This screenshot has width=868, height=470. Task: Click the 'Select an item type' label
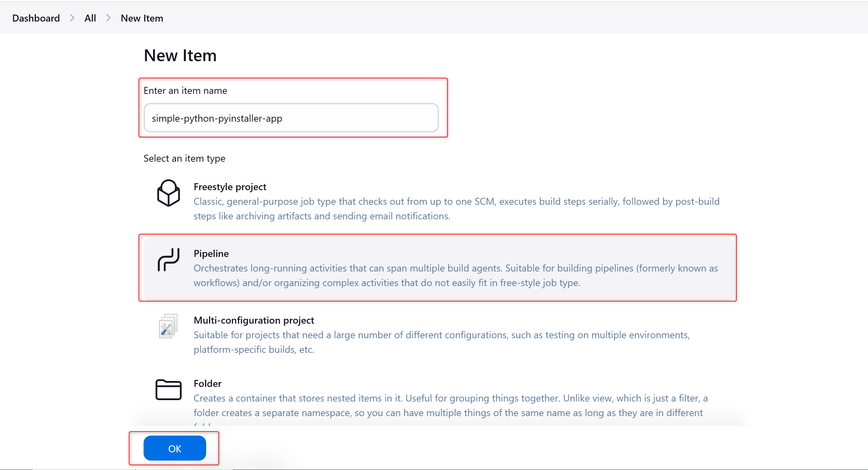[x=184, y=159]
